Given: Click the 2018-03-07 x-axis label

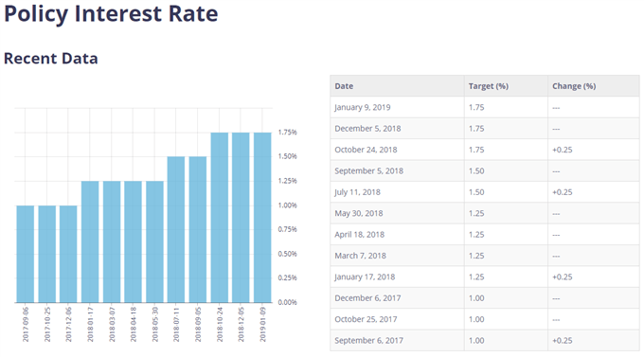Looking at the screenshot, I should [112, 324].
